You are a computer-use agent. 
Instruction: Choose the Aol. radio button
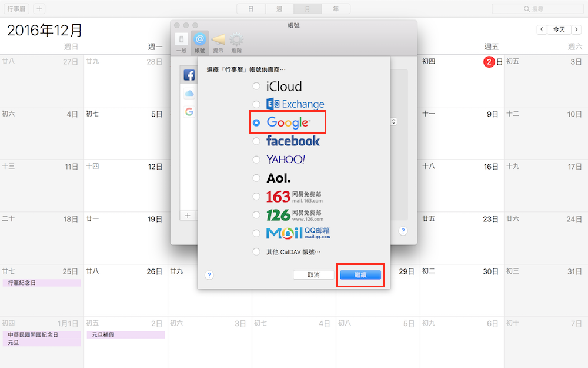tap(256, 178)
